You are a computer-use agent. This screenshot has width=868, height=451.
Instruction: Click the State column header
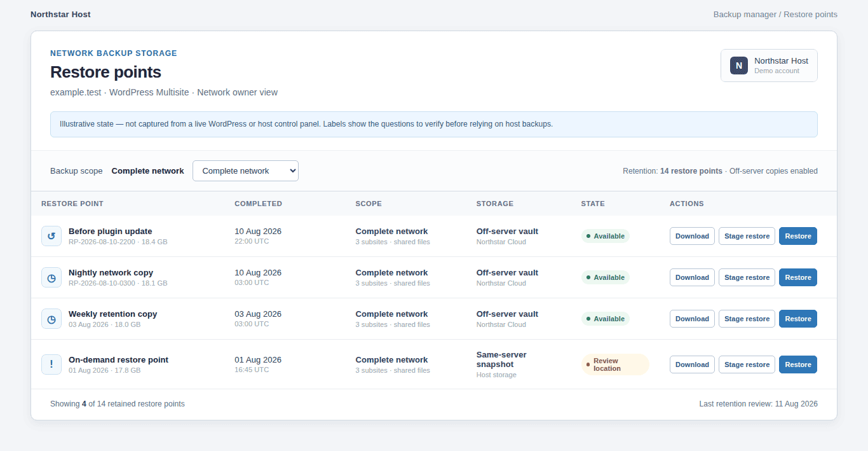(x=593, y=204)
